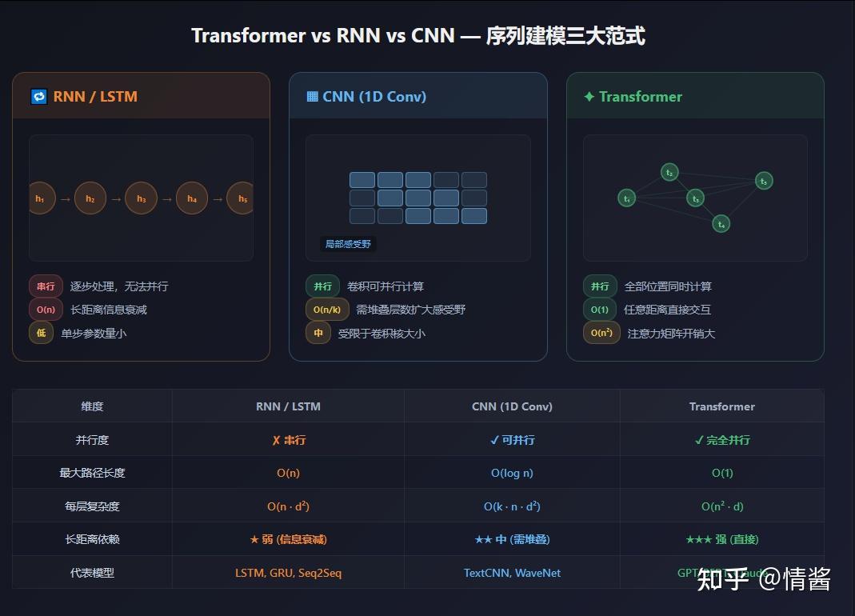This screenshot has height=616, width=855.
Task: Click the text 受限于卷积核大小
Action: pos(382,334)
